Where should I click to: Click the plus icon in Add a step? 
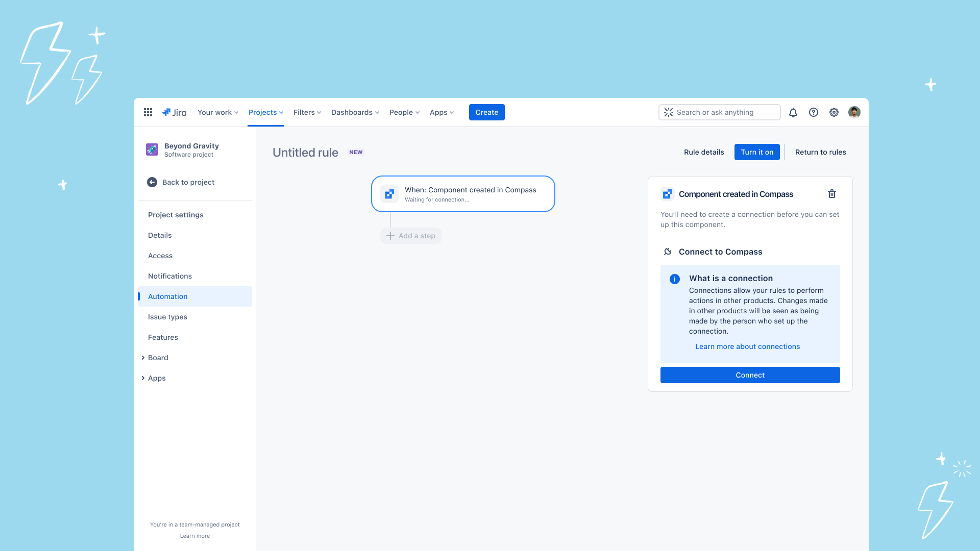click(390, 236)
